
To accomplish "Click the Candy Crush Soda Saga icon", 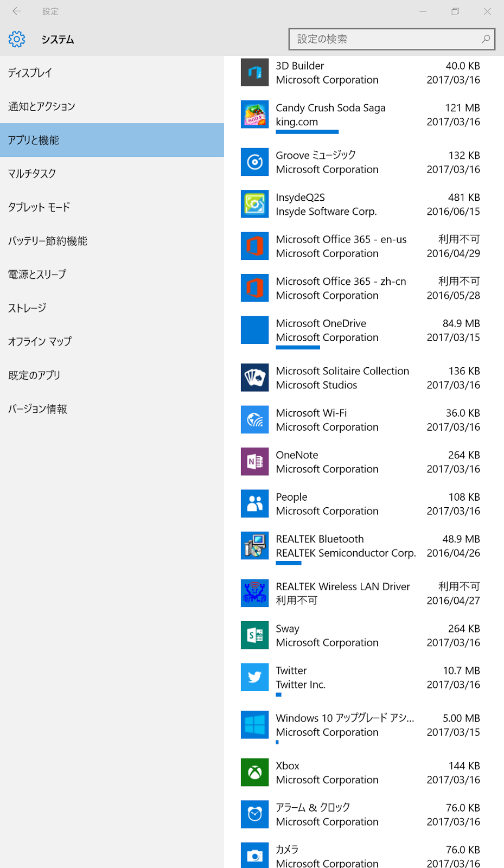I will (x=254, y=114).
